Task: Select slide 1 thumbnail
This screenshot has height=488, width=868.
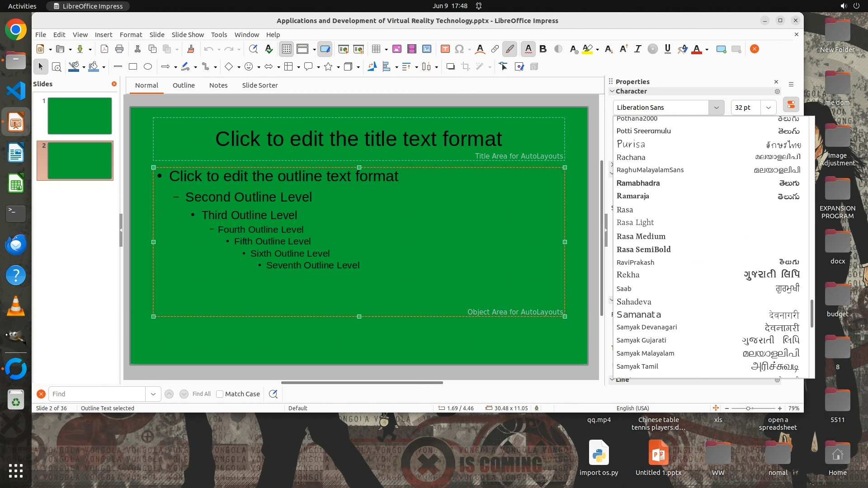Action: pos(80,116)
